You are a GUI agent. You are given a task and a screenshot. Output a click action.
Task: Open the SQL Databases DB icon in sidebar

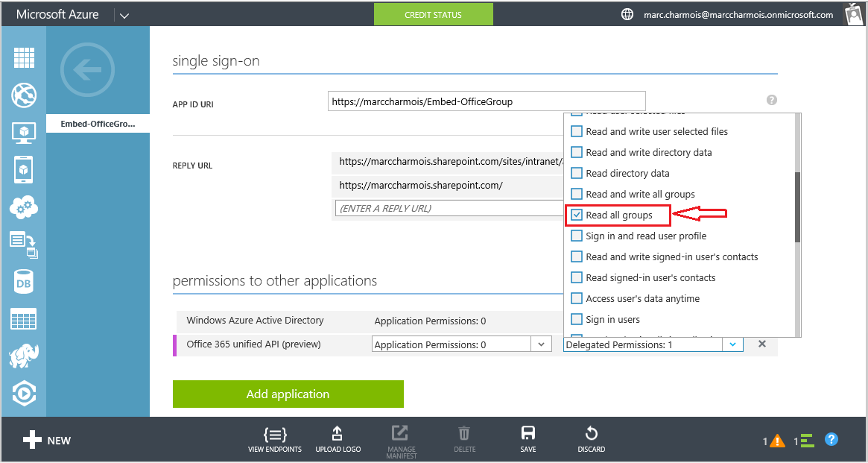click(24, 283)
